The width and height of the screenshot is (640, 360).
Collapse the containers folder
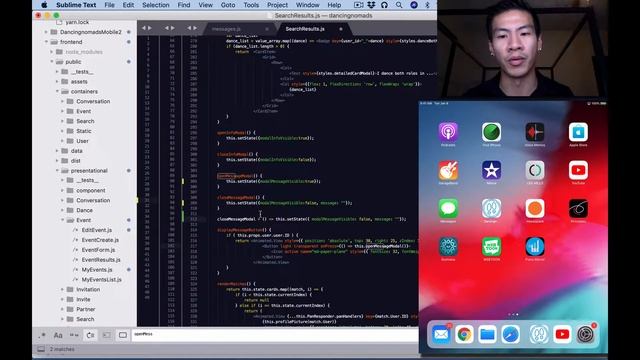57,91
